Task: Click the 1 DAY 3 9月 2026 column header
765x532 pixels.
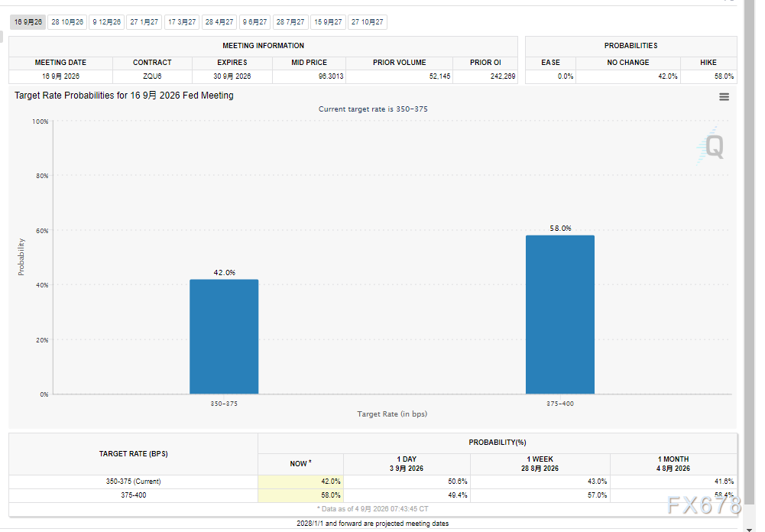Action: (x=407, y=464)
